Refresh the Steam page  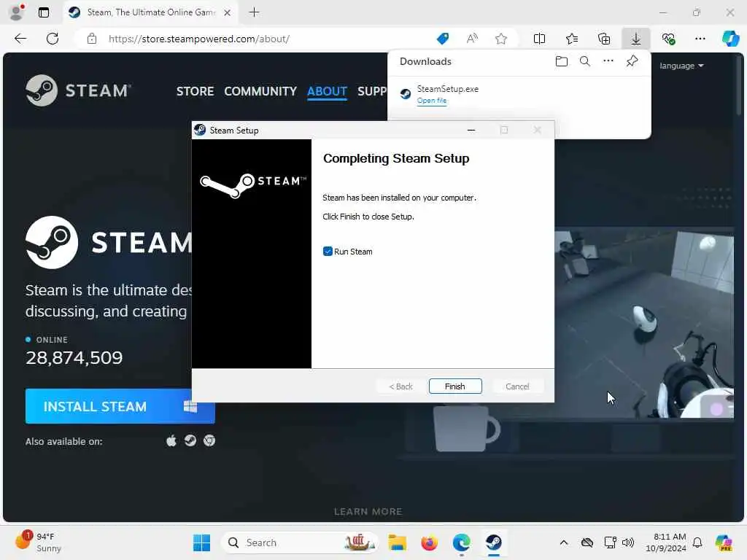coord(53,39)
